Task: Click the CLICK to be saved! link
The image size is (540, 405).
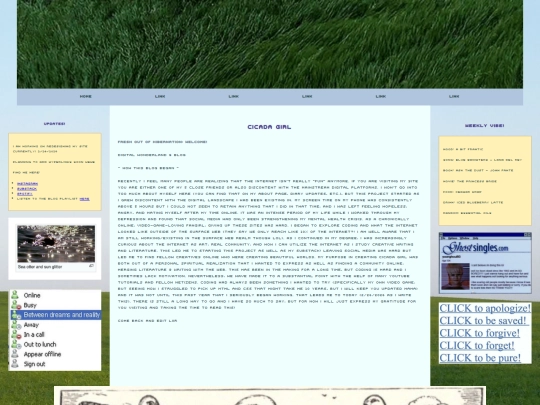Action: pyautogui.click(x=483, y=321)
